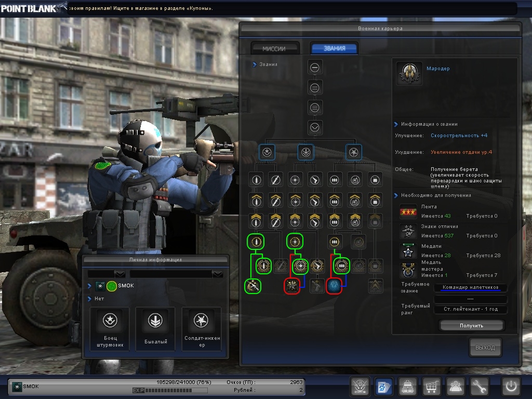Click blue arrow beside Необходимо для получения
The height and width of the screenshot is (399, 532).
point(396,195)
